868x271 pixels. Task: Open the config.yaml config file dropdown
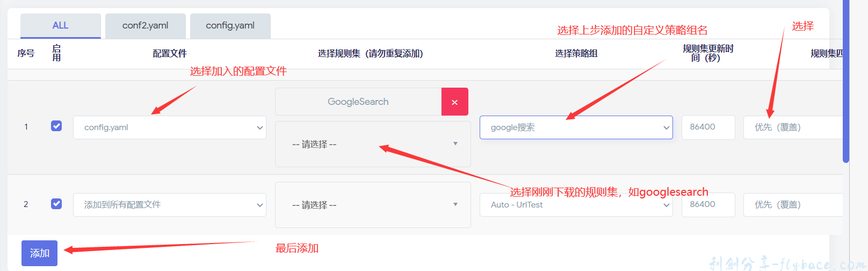coord(169,127)
